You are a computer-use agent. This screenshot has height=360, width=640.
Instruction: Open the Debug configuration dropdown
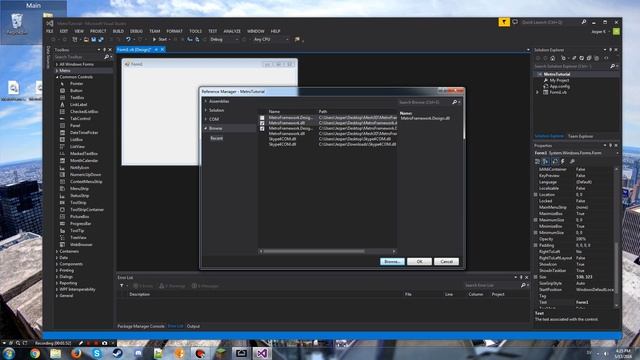pyautogui.click(x=224, y=40)
